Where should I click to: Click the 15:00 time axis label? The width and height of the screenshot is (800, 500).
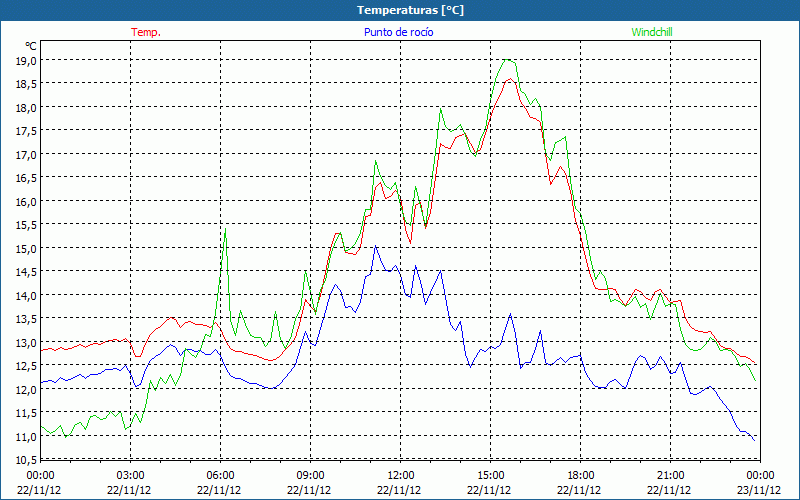pos(490,476)
